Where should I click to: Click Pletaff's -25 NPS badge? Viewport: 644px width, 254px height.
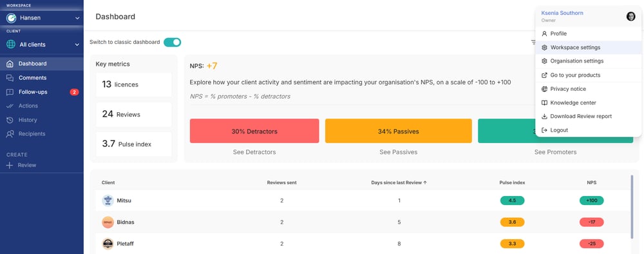click(x=591, y=244)
